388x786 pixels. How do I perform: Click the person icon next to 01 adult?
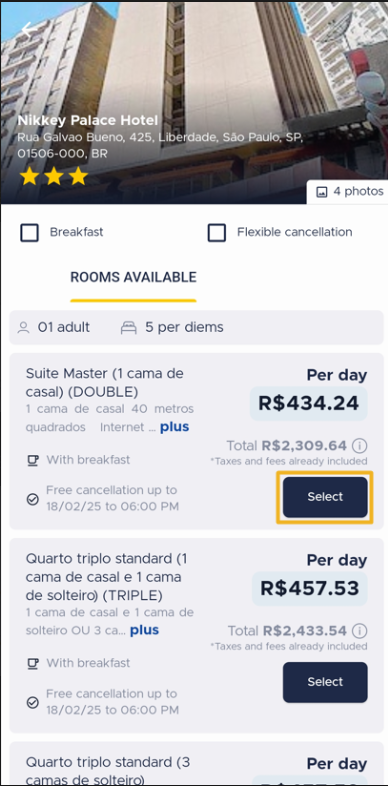click(23, 328)
